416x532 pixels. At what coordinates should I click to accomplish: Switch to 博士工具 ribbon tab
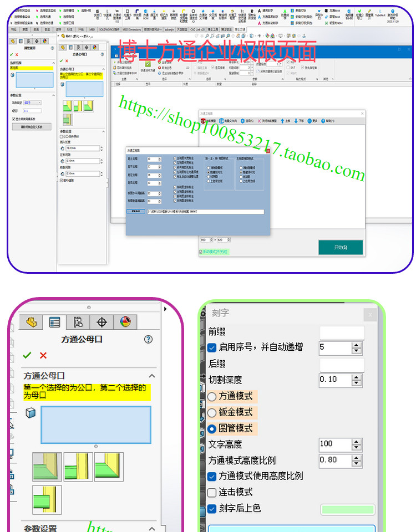point(213,29)
